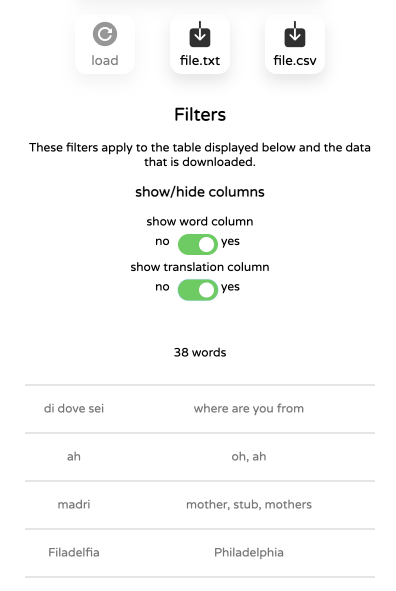Select 'no' for show word column
396x591 pixels.
pos(162,241)
